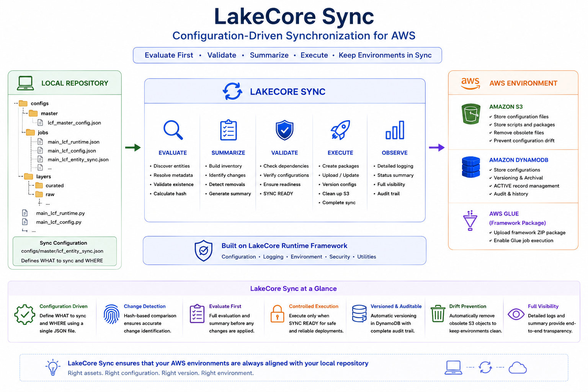
Task: Click Execute in the top banner
Action: click(314, 55)
